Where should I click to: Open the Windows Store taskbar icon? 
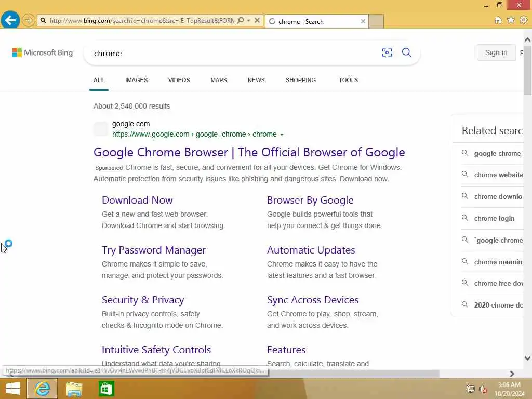106,389
